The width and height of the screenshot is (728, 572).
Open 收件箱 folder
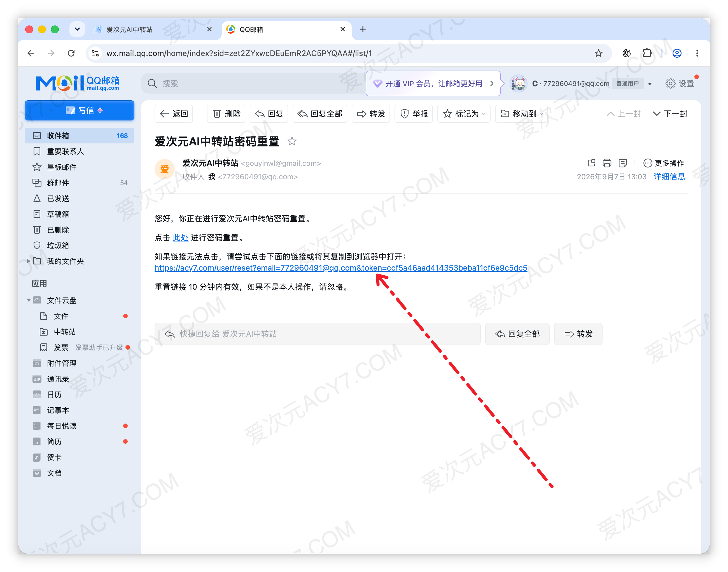[x=79, y=136]
